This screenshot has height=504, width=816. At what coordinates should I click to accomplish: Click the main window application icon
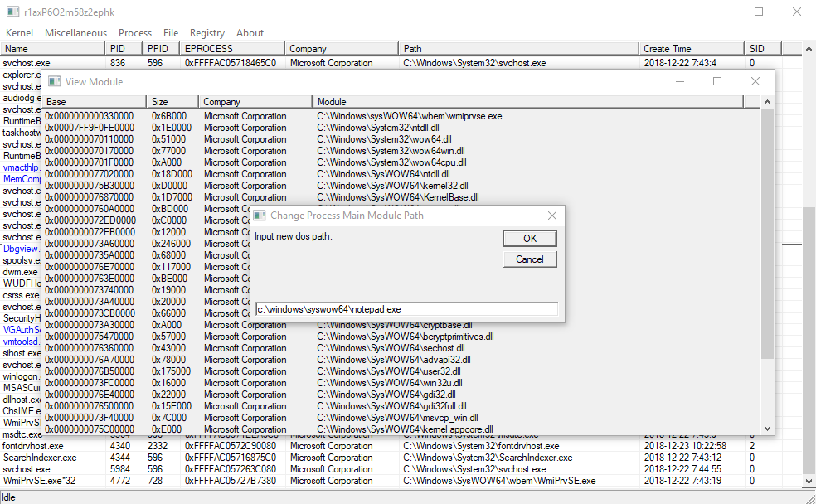[13, 12]
